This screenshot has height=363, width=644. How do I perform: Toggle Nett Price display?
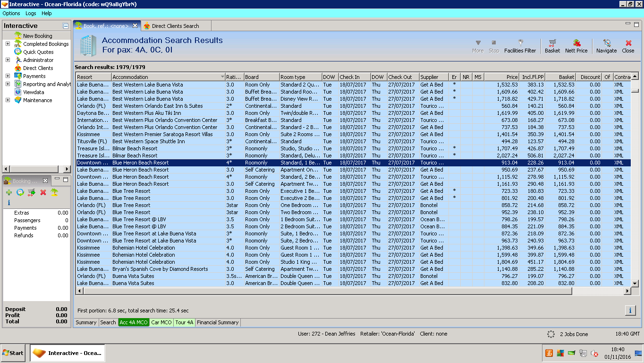tap(576, 43)
